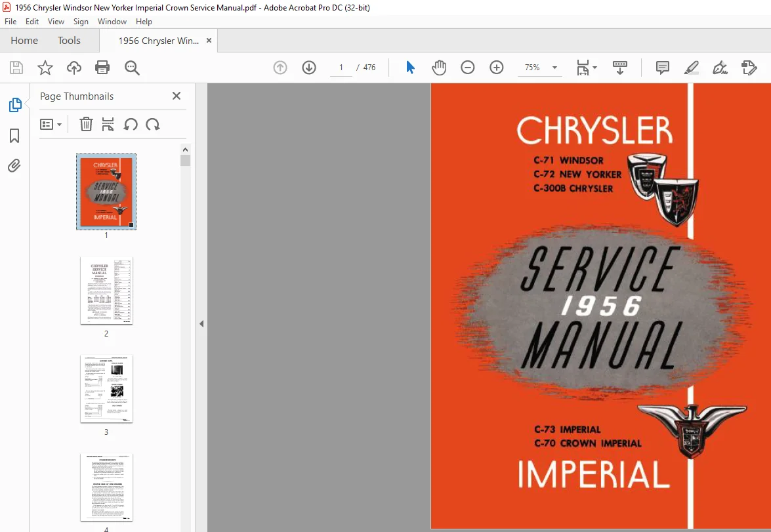
Task: Select page 1 cover thumbnail
Action: tap(106, 192)
